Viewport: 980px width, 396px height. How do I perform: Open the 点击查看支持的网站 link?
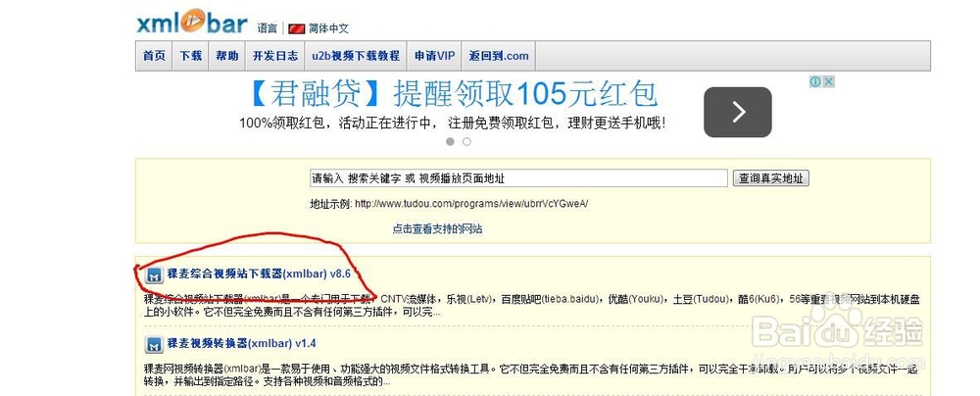(437, 229)
